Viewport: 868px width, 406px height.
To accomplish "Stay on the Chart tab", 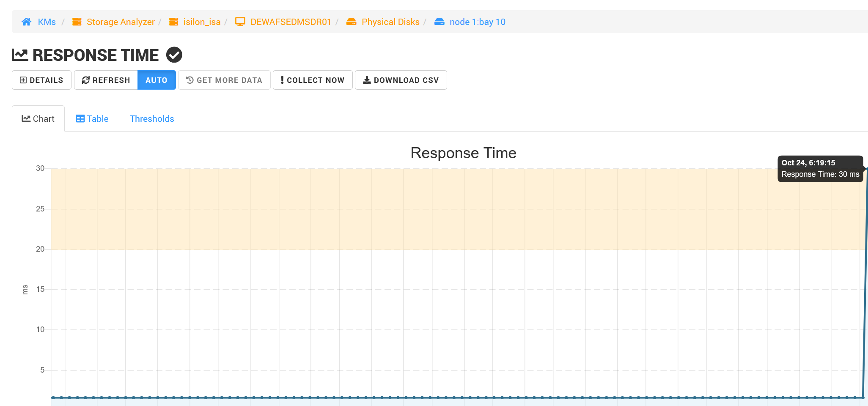I will pyautogui.click(x=38, y=118).
